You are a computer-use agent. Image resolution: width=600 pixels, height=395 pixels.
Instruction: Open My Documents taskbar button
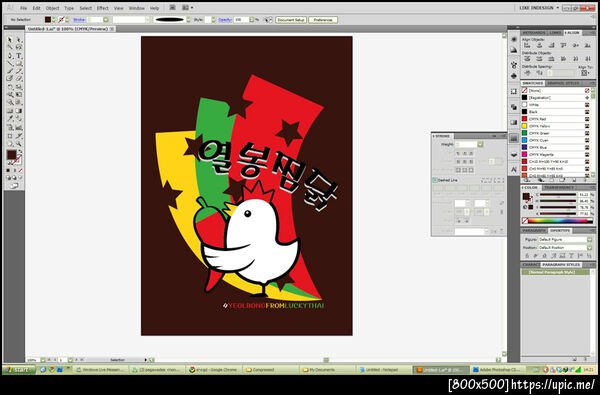click(326, 370)
